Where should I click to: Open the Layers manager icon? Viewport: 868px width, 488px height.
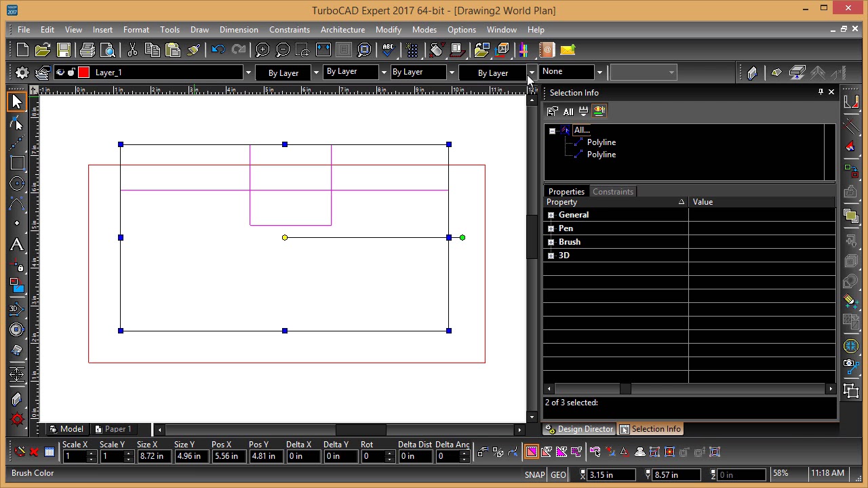[42, 73]
